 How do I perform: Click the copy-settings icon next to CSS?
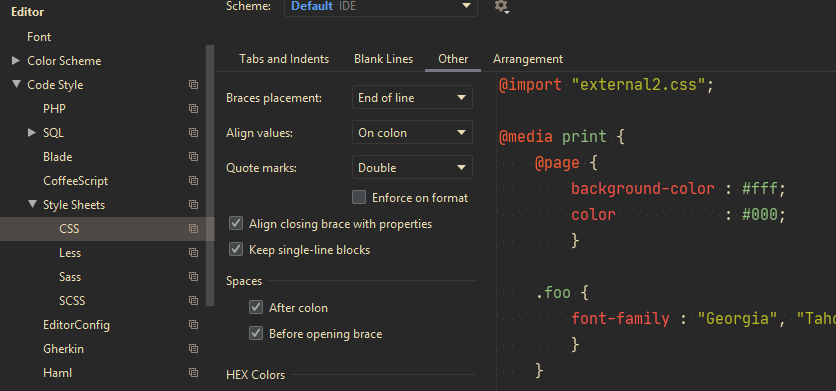[x=194, y=229]
